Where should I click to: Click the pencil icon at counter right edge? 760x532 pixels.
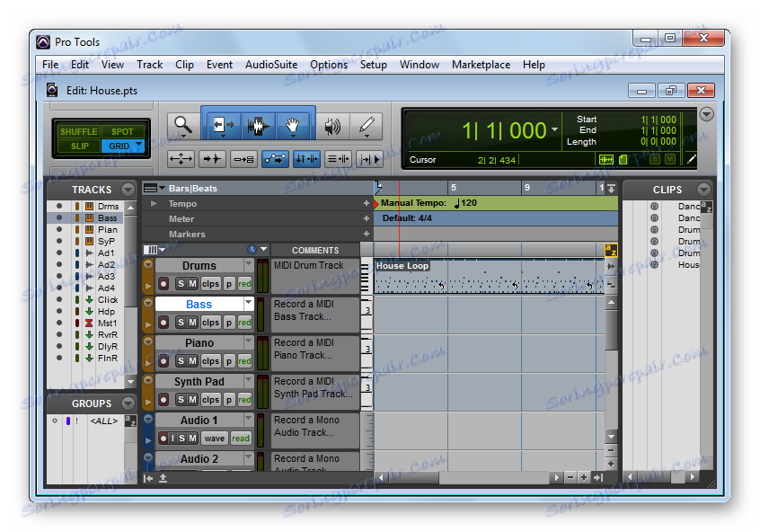692,159
